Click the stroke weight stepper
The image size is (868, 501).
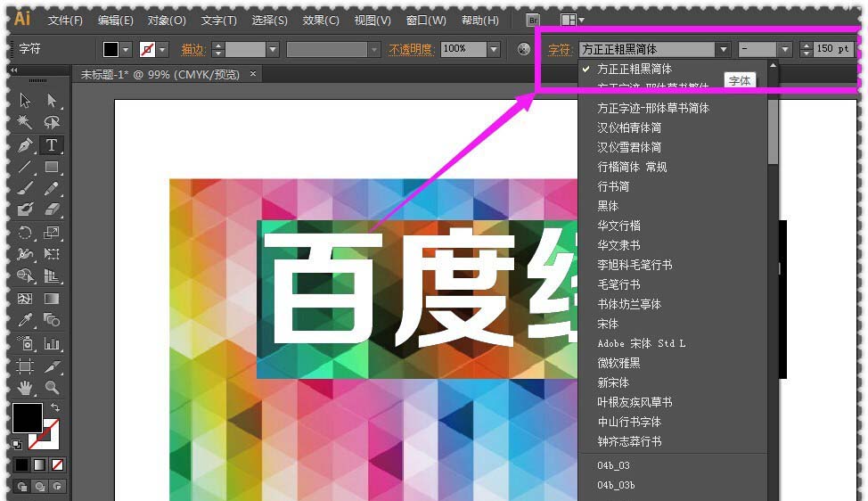pyautogui.click(x=218, y=49)
